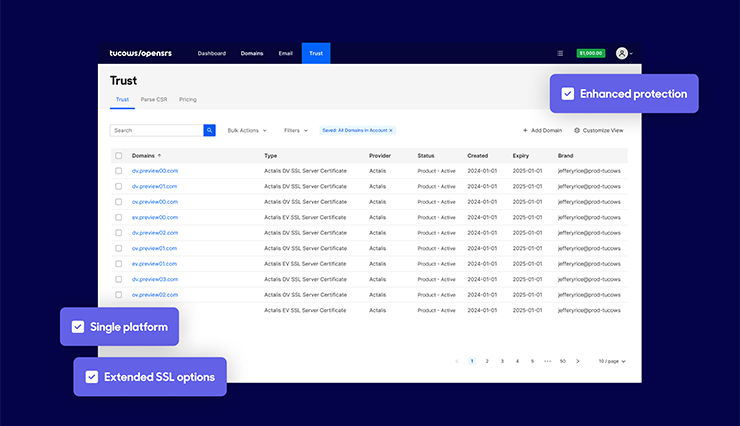Open the dv.preview01.com domain link
Viewport: 740px width, 426px height.
154,186
